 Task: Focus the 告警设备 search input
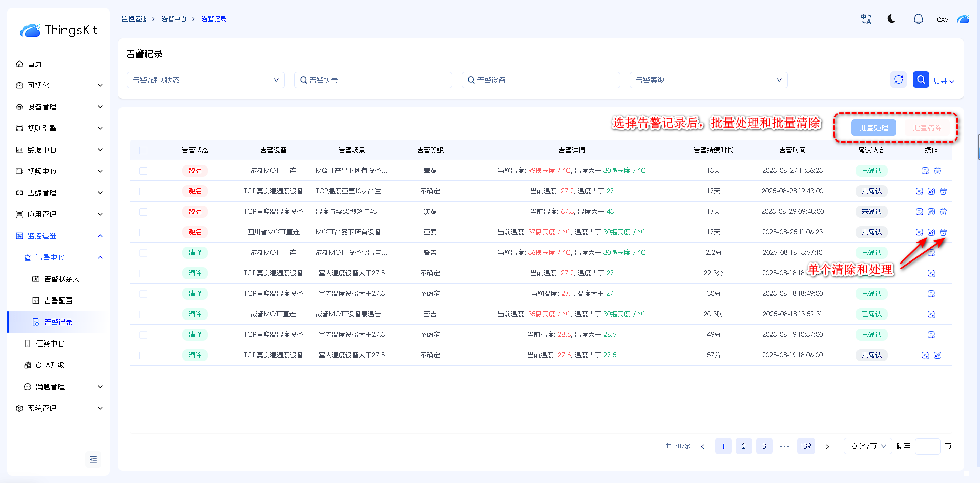click(540, 80)
